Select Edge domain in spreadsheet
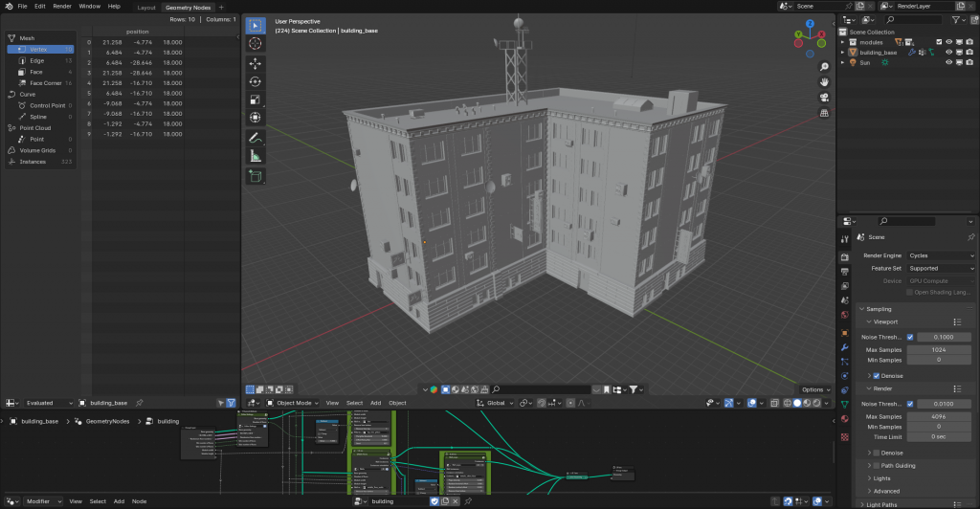This screenshot has height=509, width=980. click(x=36, y=60)
